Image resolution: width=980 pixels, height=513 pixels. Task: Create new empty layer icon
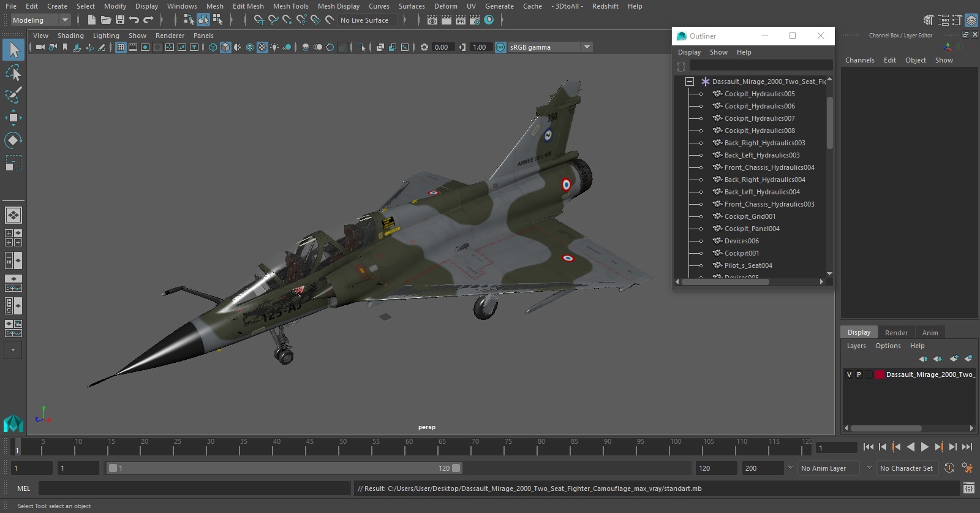click(954, 359)
